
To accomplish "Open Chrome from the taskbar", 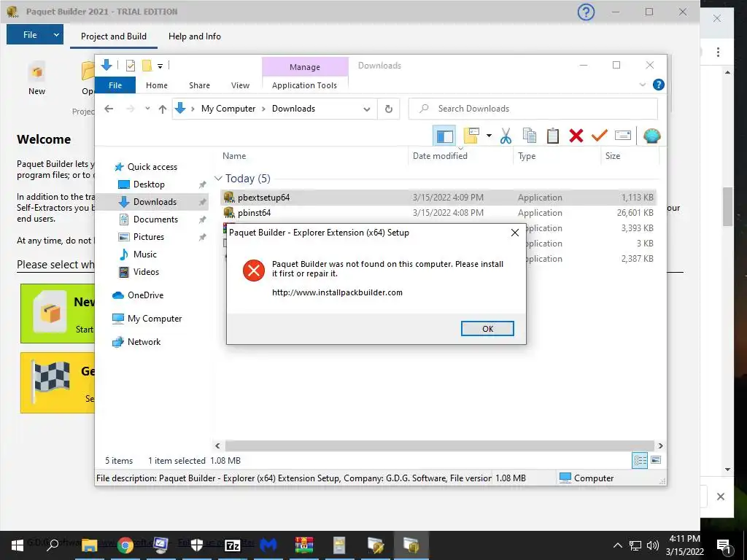I will pyautogui.click(x=125, y=545).
